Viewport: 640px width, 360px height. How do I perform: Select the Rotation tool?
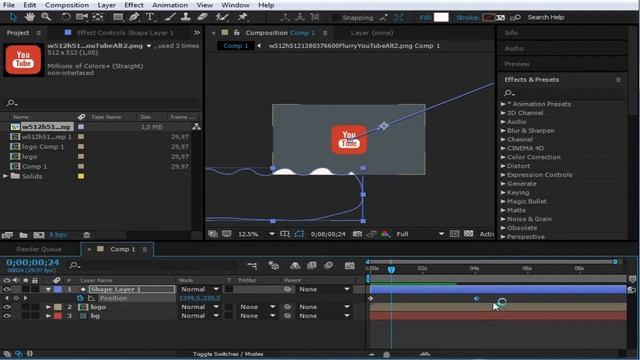point(65,17)
